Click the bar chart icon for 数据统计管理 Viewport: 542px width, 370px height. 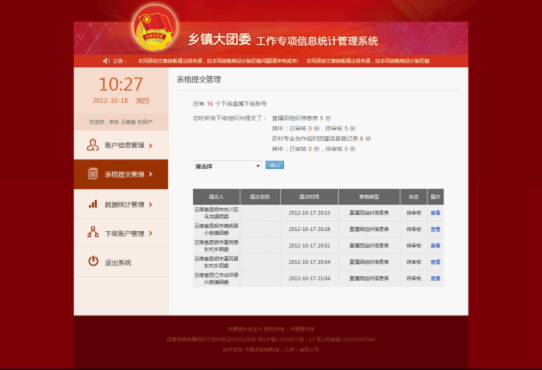[93, 204]
